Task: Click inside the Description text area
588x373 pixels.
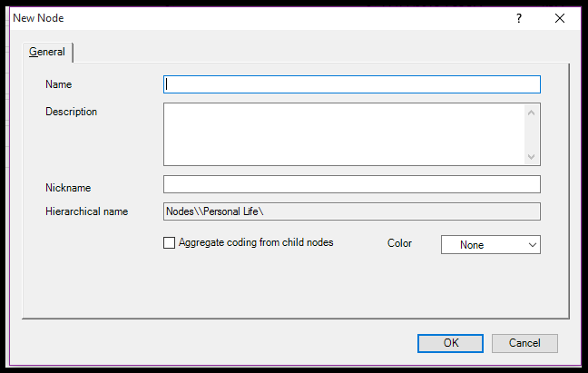Action: tap(343, 134)
